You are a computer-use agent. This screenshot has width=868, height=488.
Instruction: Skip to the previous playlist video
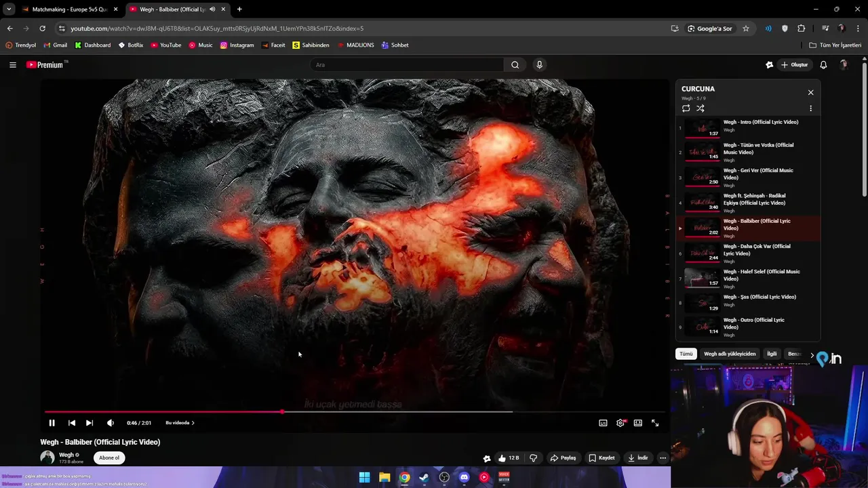pyautogui.click(x=72, y=423)
